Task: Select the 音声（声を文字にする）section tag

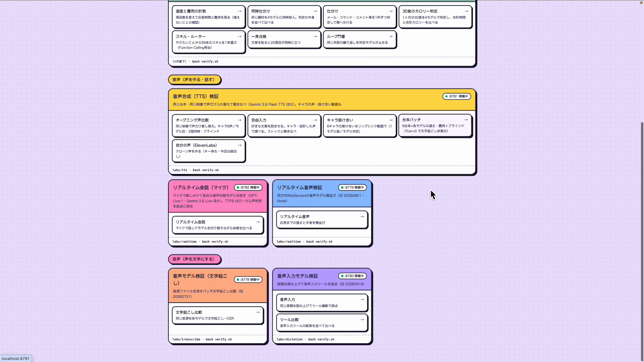Action: pyautogui.click(x=194, y=259)
